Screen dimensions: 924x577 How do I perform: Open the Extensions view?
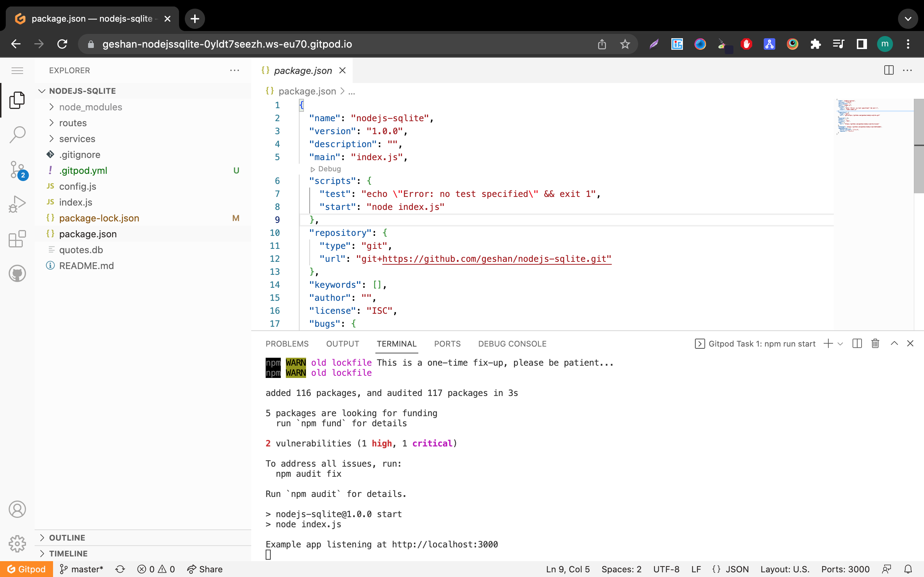coord(17,238)
